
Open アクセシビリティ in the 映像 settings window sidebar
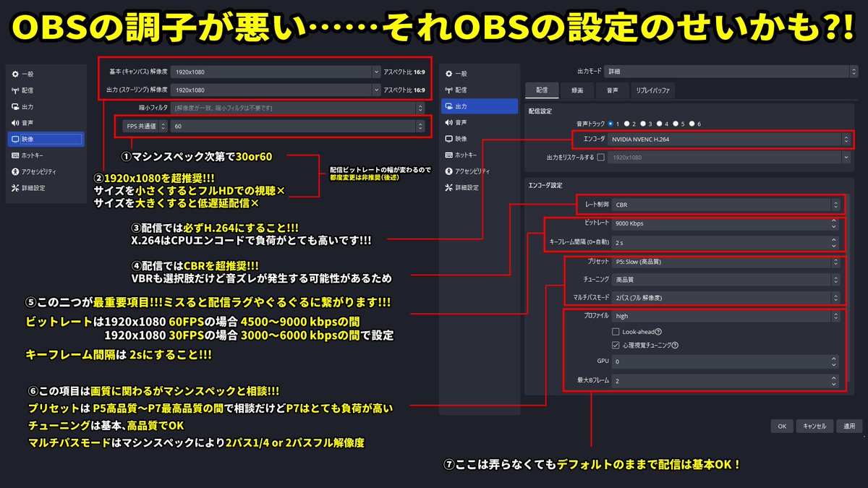45,171
